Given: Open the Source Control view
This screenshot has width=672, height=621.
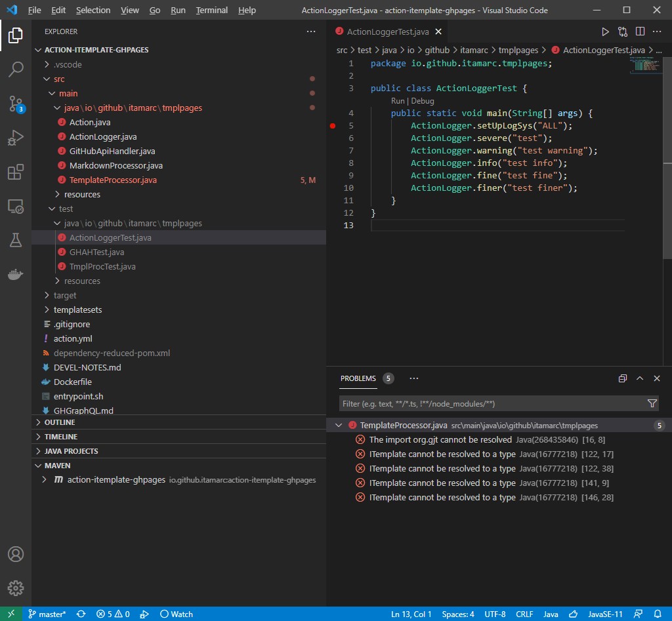Looking at the screenshot, I should pos(16,104).
